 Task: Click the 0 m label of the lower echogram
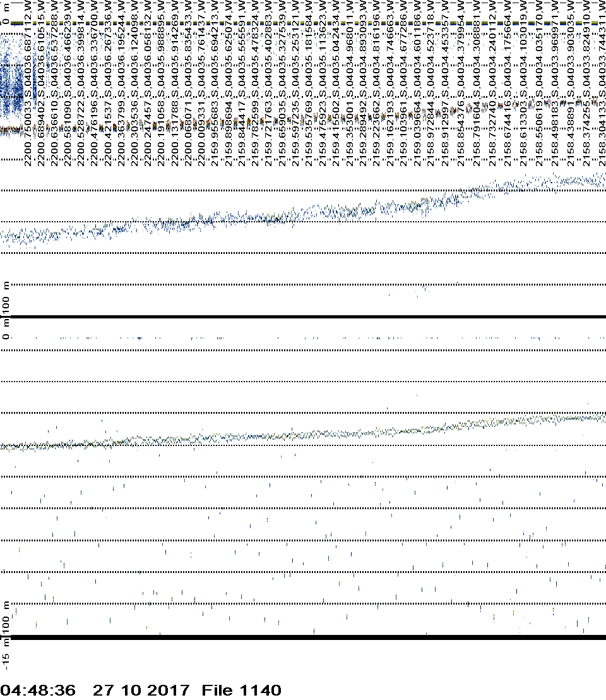pos(5,329)
